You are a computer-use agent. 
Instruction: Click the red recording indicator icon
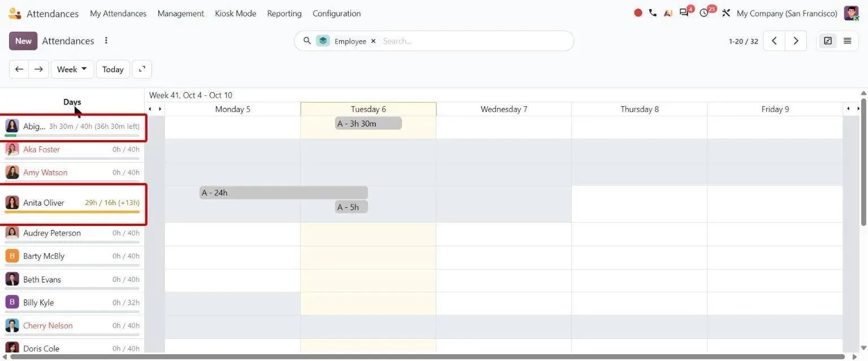(638, 13)
